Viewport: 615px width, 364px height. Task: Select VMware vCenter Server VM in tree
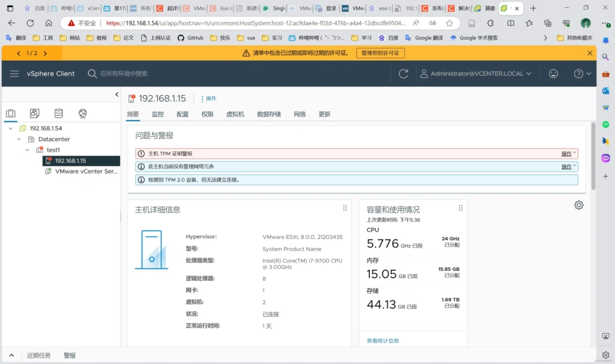pyautogui.click(x=86, y=171)
